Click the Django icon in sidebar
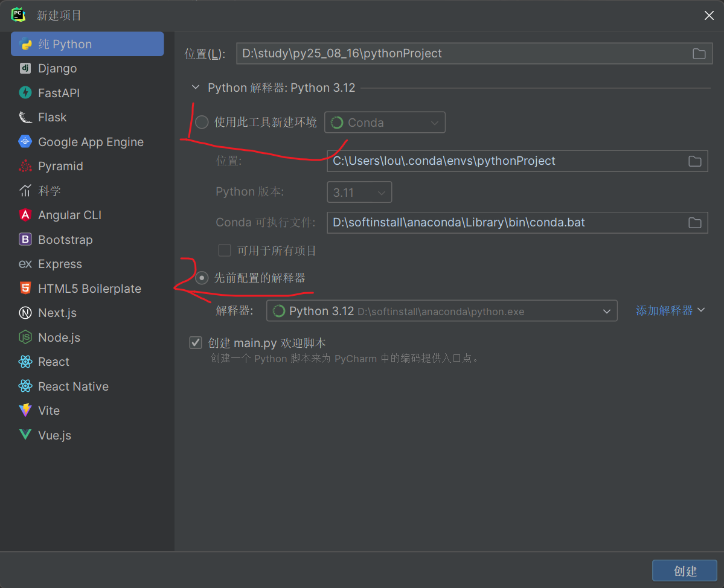 click(25, 68)
